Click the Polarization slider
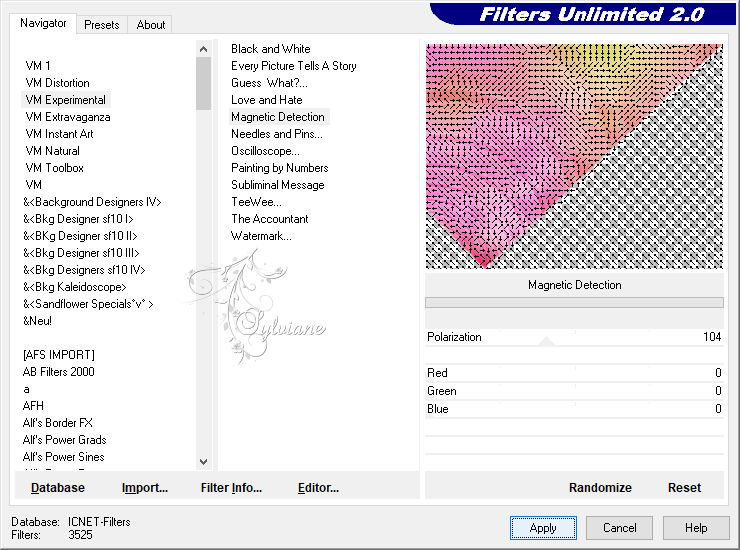The width and height of the screenshot is (740, 550). pos(574,337)
